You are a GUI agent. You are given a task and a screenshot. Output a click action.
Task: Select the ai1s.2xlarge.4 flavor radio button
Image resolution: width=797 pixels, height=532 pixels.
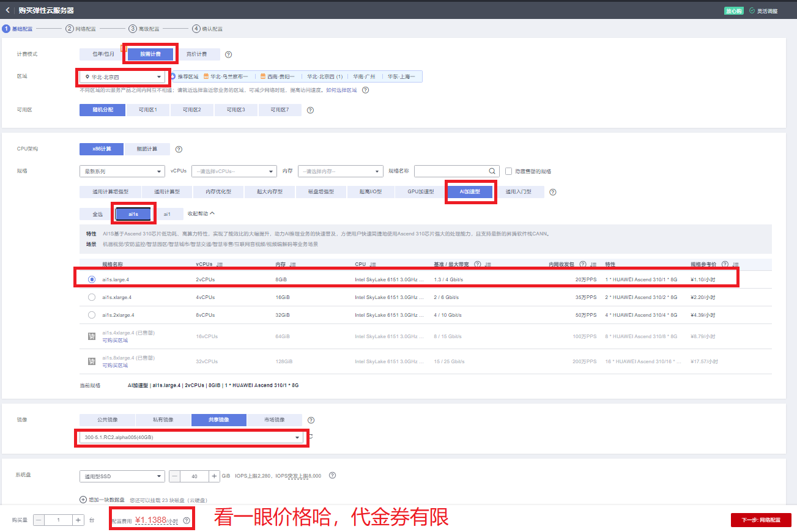point(92,315)
